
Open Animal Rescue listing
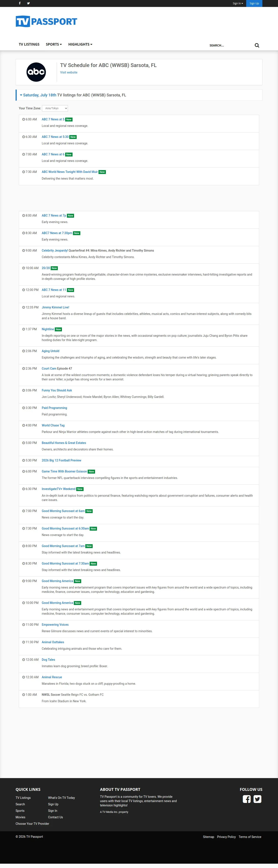coord(52,677)
